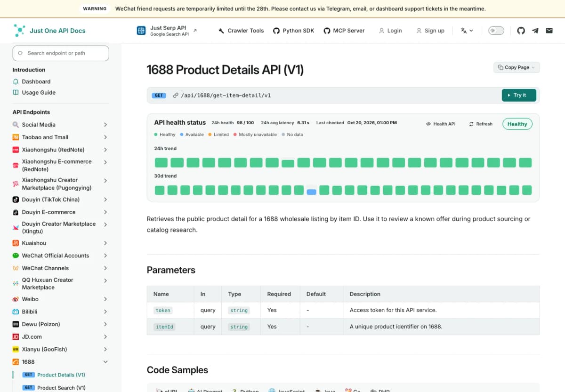Click the Kuaishou sidebar icon
This screenshot has width=565, height=392.
16,243
